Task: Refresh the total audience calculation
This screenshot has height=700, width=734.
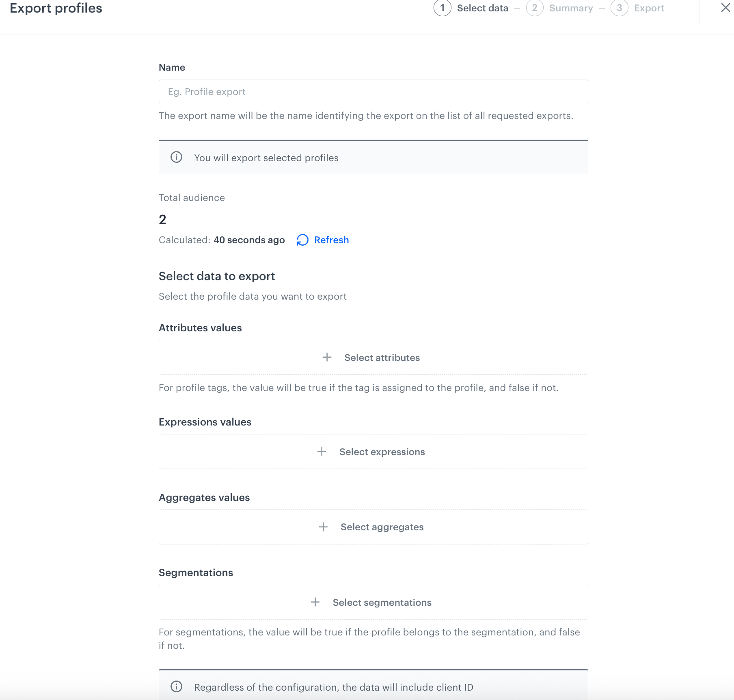Action: click(331, 240)
